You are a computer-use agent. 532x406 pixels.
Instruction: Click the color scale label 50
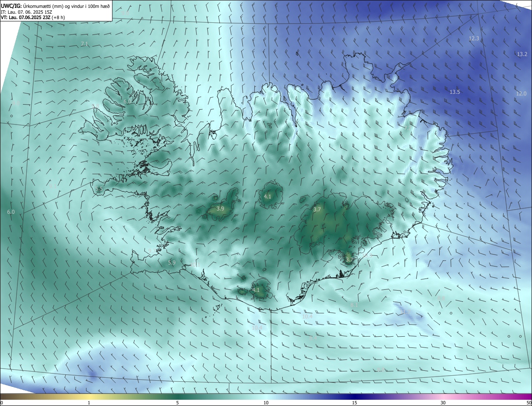[529, 403]
